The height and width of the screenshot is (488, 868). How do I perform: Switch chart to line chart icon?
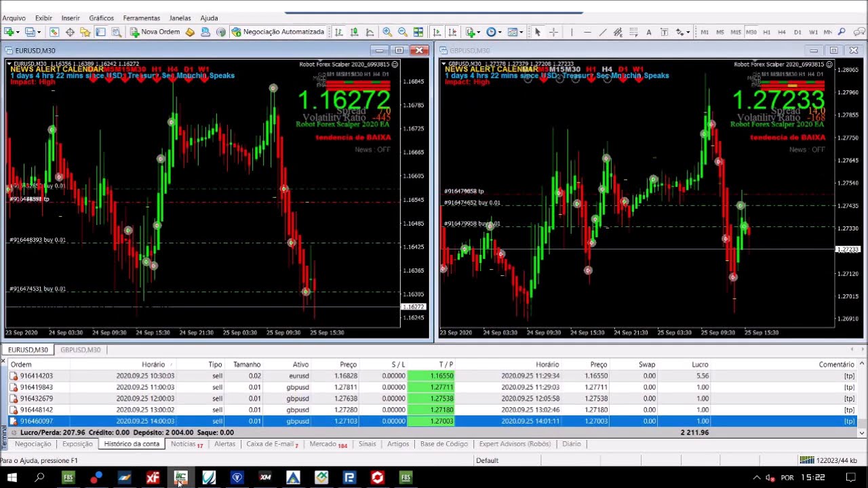370,32
